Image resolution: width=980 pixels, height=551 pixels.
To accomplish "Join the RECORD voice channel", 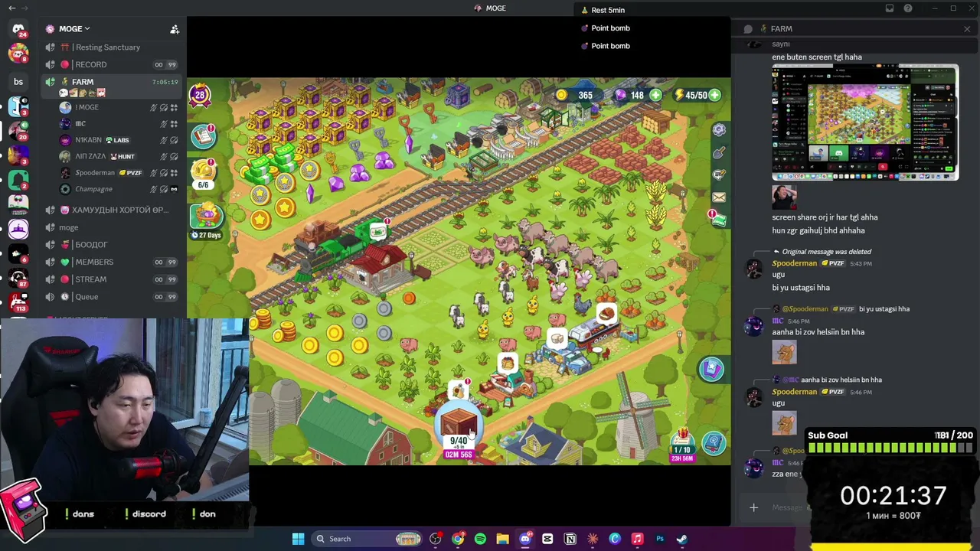I will (x=111, y=65).
